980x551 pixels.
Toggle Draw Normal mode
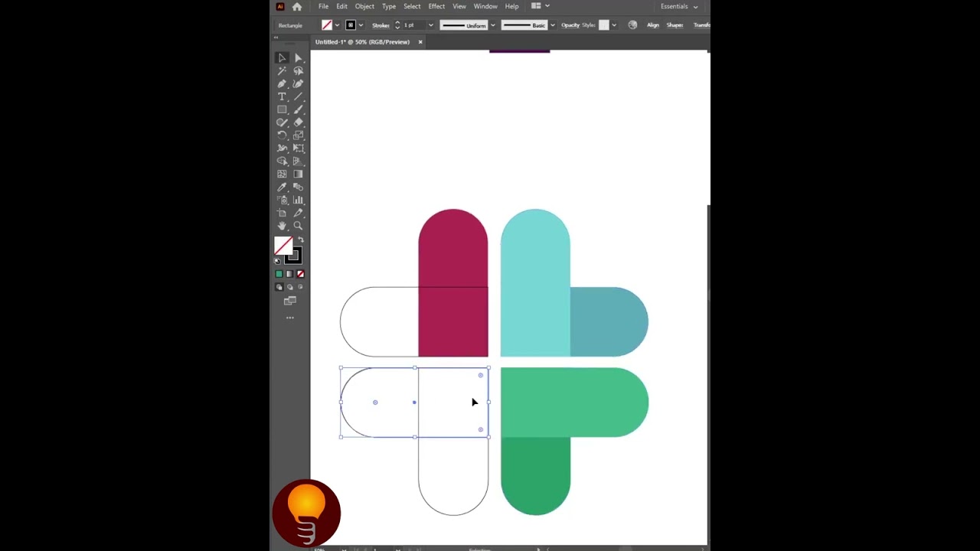279,287
